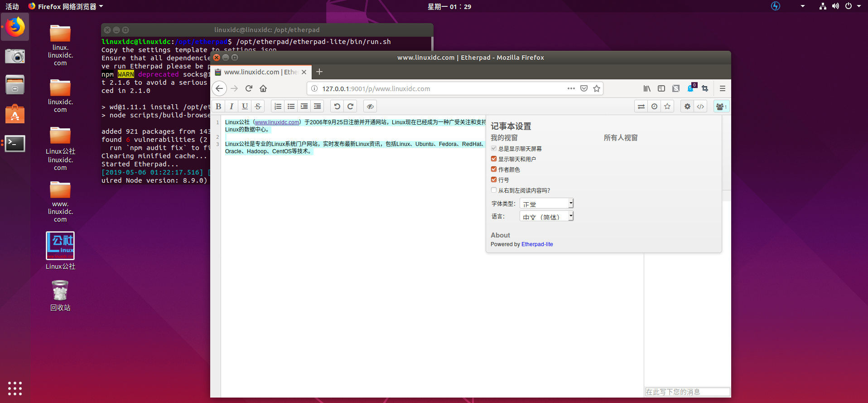Clear authorship colors with eye icon
The width and height of the screenshot is (868, 403).
[x=370, y=107]
